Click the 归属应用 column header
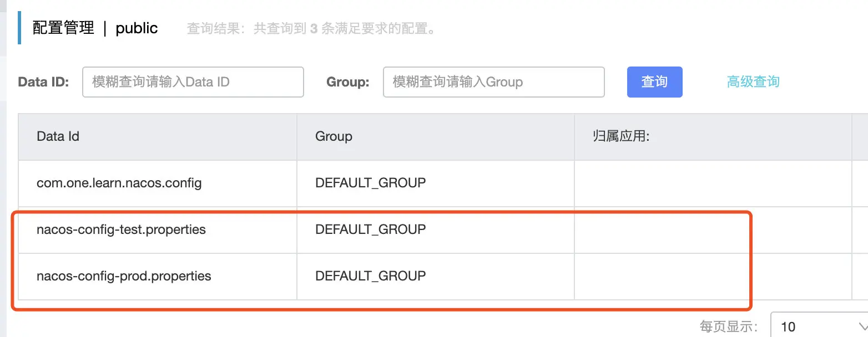Screen dimensions: 868x337 pos(621,136)
